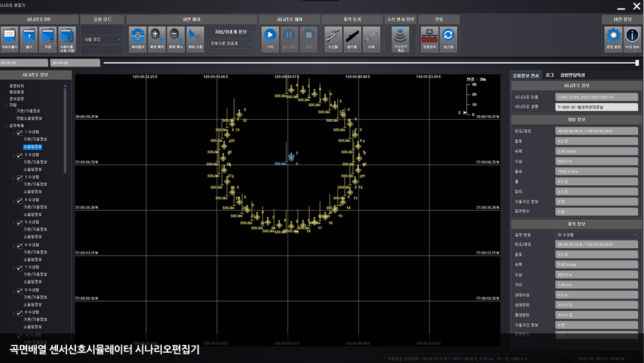This screenshot has height=363, width=644.
Task: Switch to the 운용정보 전시 tab
Action: click(526, 75)
